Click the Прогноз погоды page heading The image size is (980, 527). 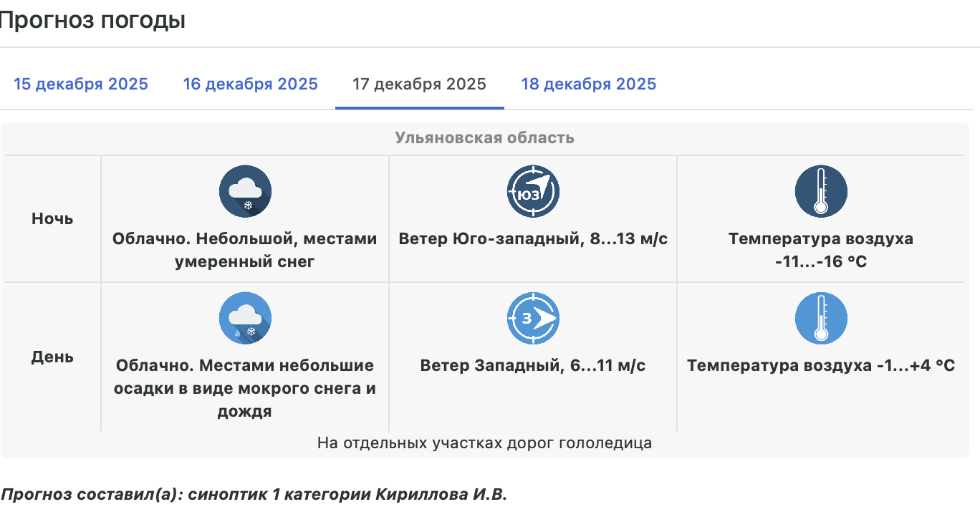pyautogui.click(x=92, y=21)
